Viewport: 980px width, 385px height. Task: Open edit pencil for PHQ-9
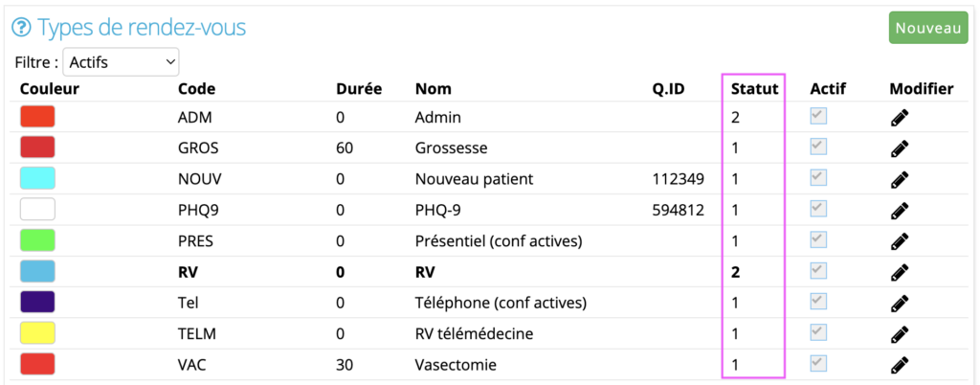(900, 211)
